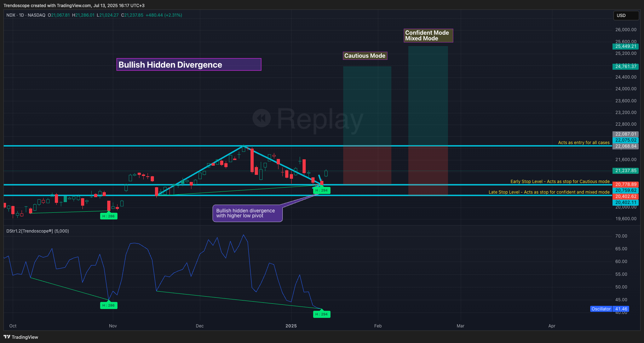
Task: Click the 41.46 oscillator reading
Action: click(621, 309)
